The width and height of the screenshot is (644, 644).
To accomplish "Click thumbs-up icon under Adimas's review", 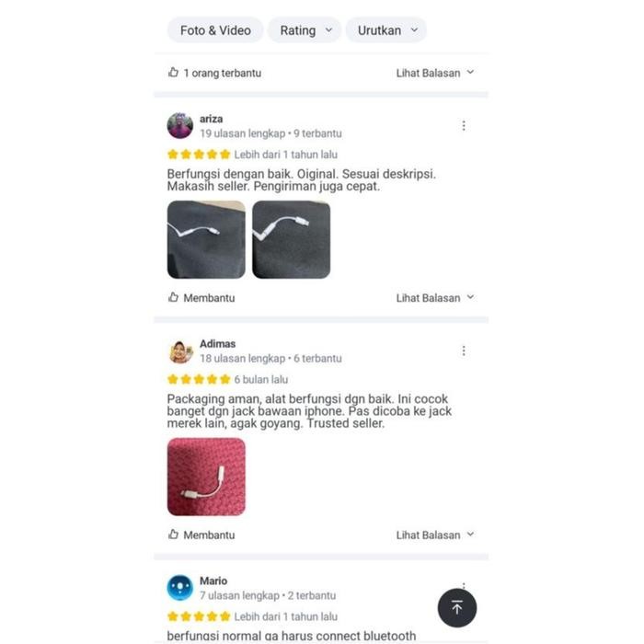I will point(173,535).
